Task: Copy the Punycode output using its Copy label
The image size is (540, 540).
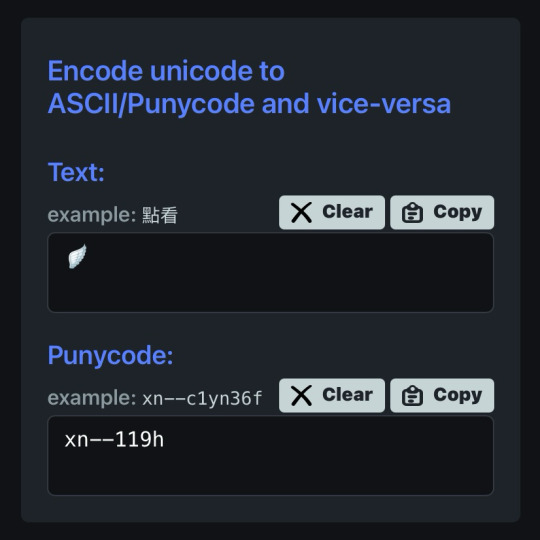Action: pyautogui.click(x=458, y=395)
